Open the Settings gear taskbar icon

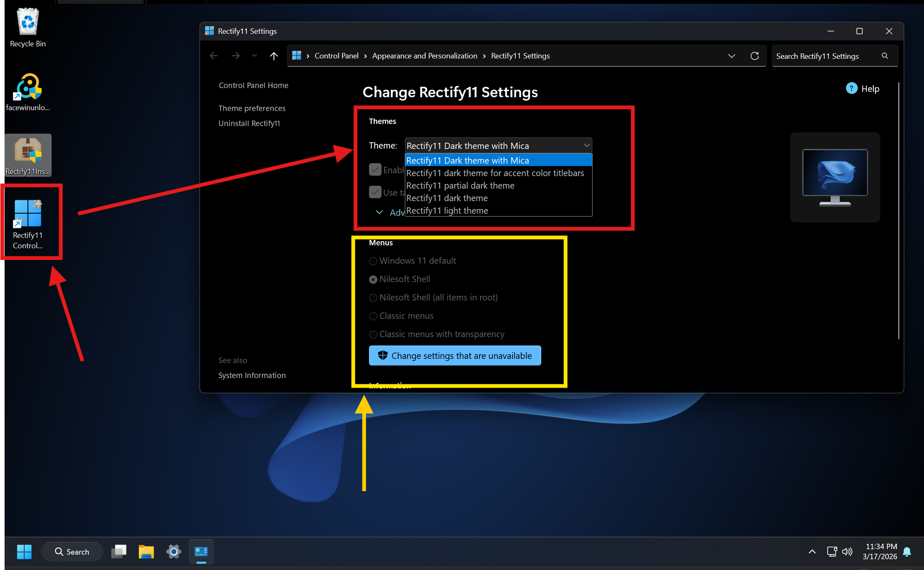coord(174,552)
